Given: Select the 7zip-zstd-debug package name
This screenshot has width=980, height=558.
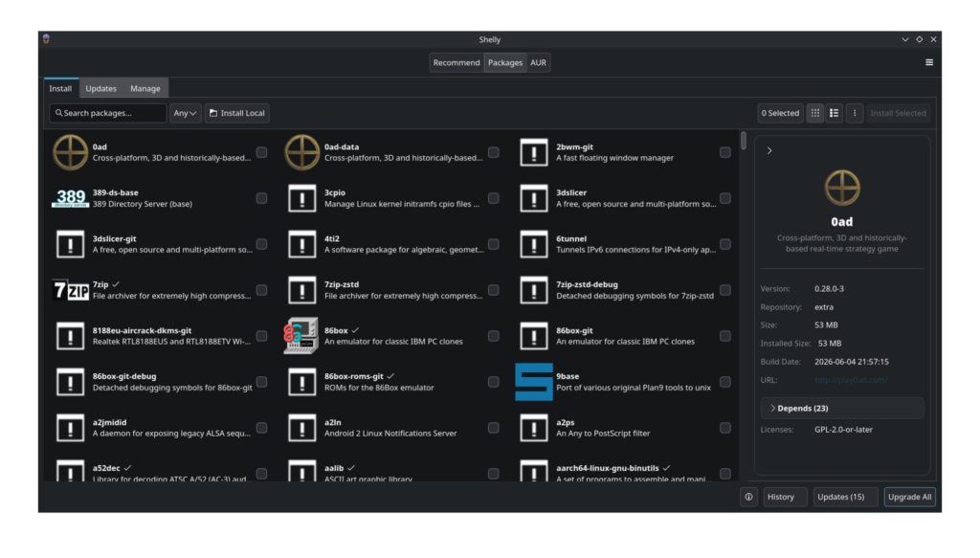Looking at the screenshot, I should pos(587,284).
